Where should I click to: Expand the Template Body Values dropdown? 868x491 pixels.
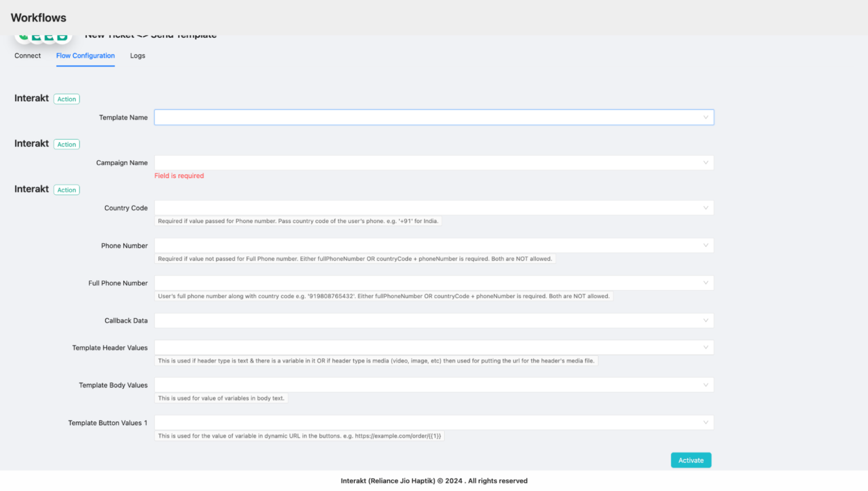click(x=705, y=384)
